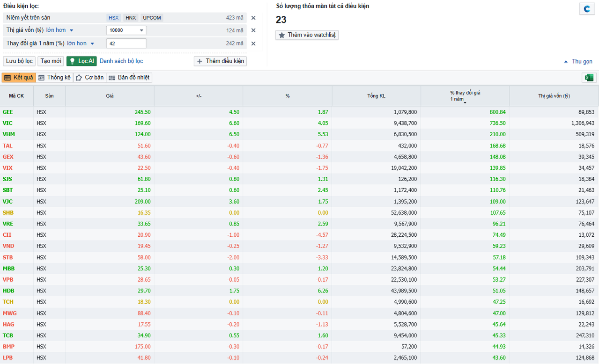Open the TAL stock ticker
This screenshot has height=364, width=599.
point(7,146)
